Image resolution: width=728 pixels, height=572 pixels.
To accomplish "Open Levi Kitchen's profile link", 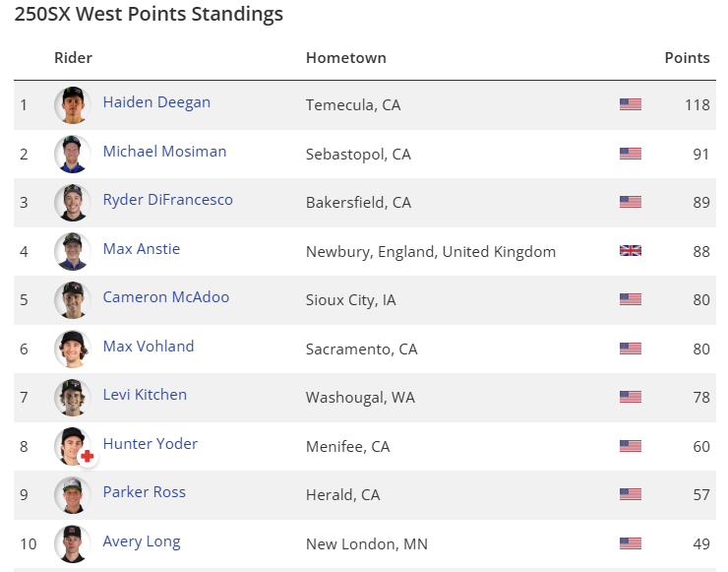I will [x=145, y=395].
